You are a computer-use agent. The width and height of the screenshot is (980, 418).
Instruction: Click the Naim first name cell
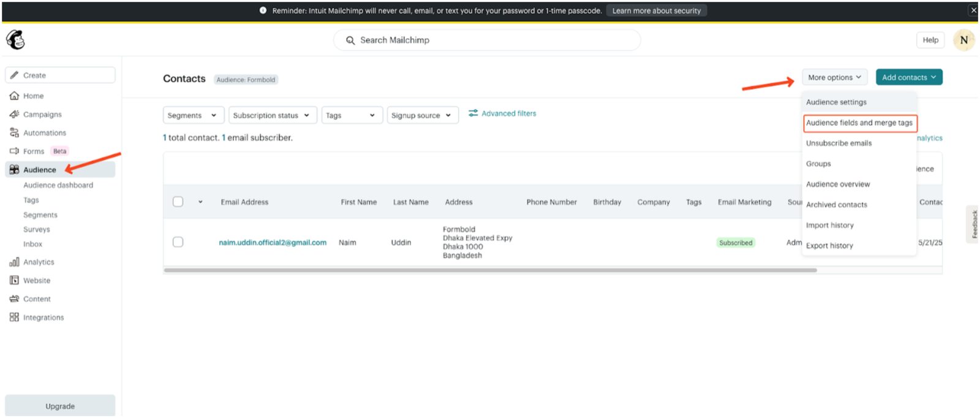[347, 243]
